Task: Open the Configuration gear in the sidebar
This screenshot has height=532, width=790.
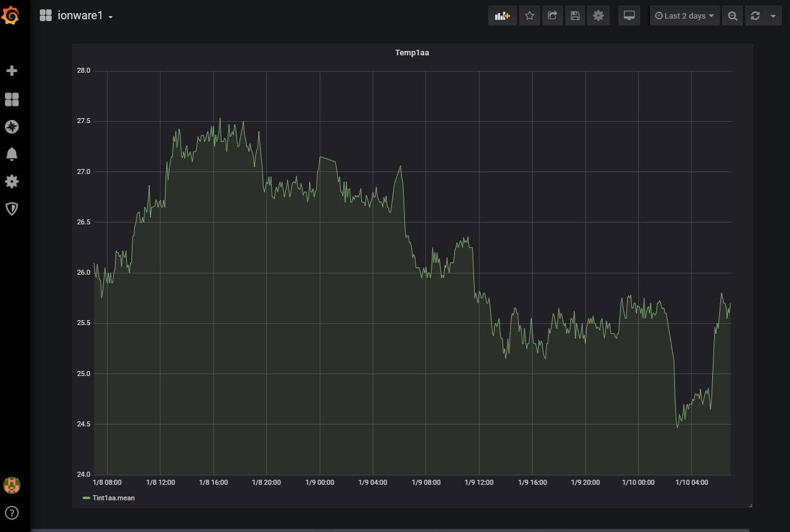Action: pos(12,181)
